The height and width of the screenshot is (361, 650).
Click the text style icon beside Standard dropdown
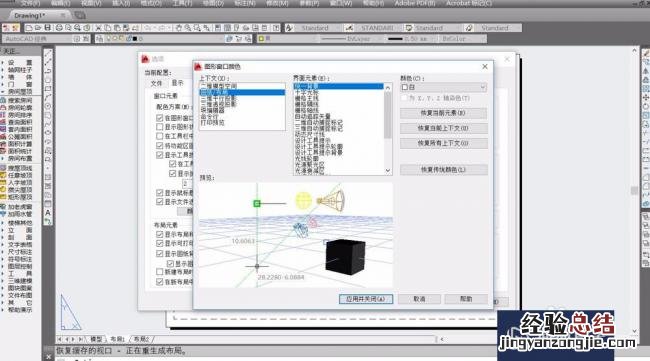point(289,28)
